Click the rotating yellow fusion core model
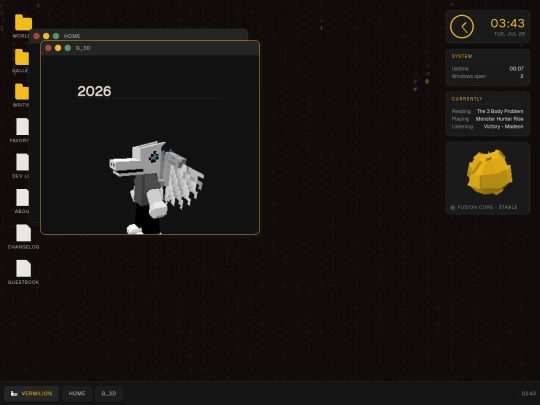This screenshot has height=405, width=540. [489, 172]
